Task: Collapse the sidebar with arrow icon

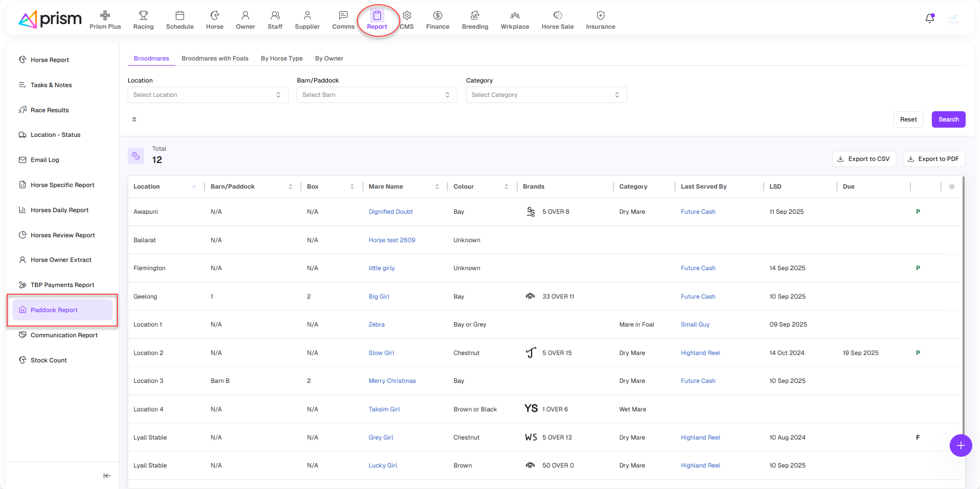Action: tap(107, 476)
